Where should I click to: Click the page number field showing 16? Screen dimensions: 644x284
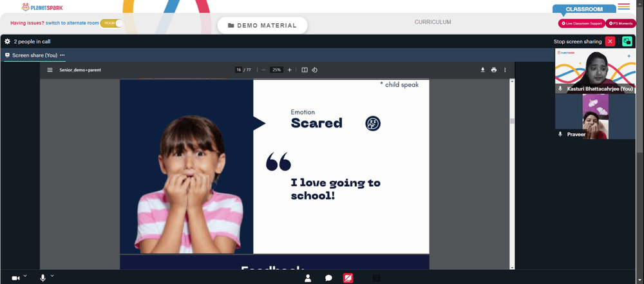coord(238,70)
